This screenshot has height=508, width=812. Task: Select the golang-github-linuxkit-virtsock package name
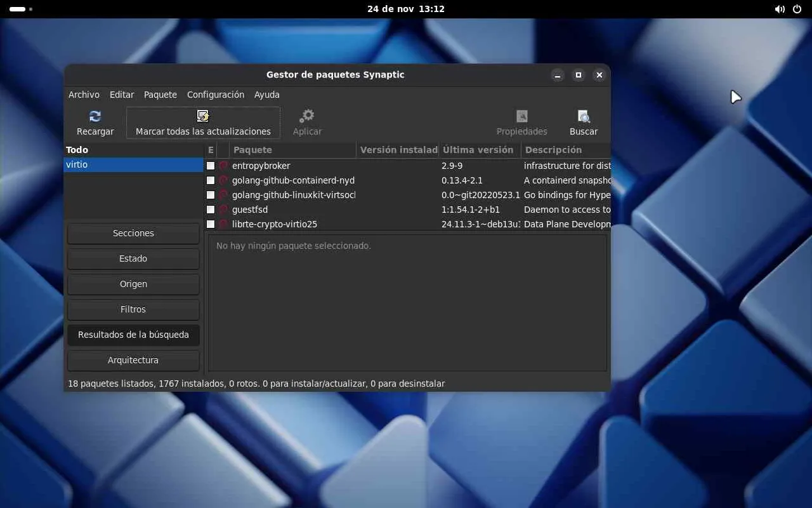pyautogui.click(x=294, y=195)
